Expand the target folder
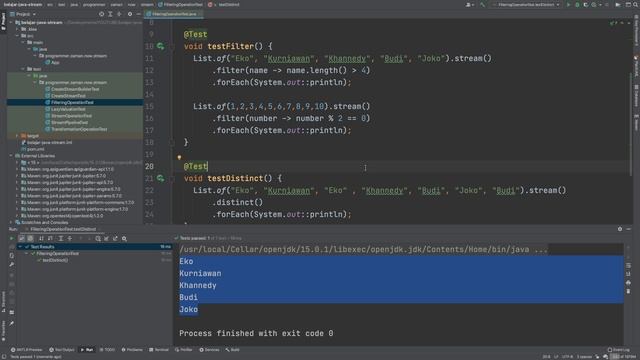640x360 pixels. coord(17,136)
